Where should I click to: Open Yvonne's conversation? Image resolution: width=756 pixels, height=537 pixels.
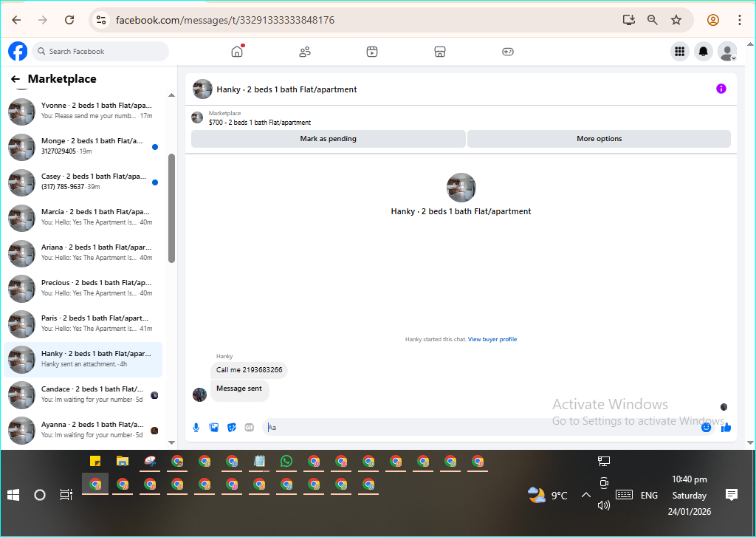tap(83, 112)
